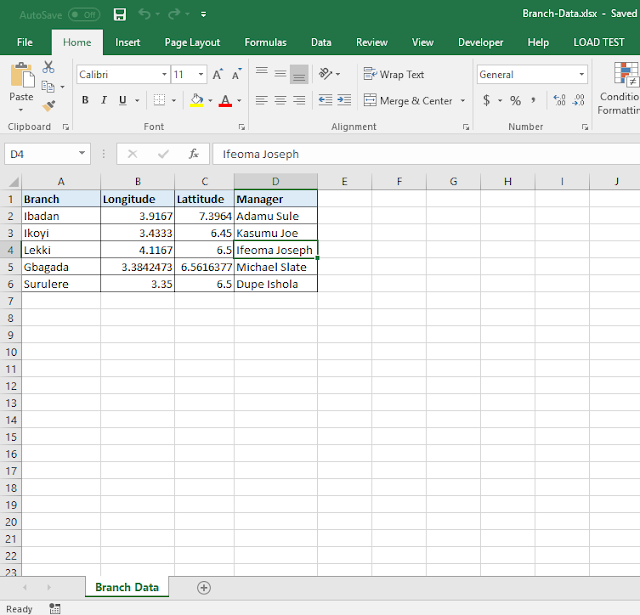This screenshot has height=615, width=640.
Task: Click the Select All corner triangle
Action: coord(13,181)
